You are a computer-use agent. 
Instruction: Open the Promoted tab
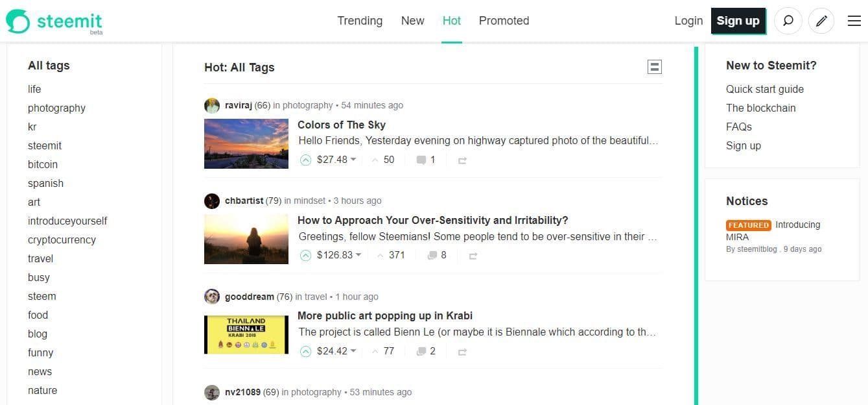click(504, 21)
